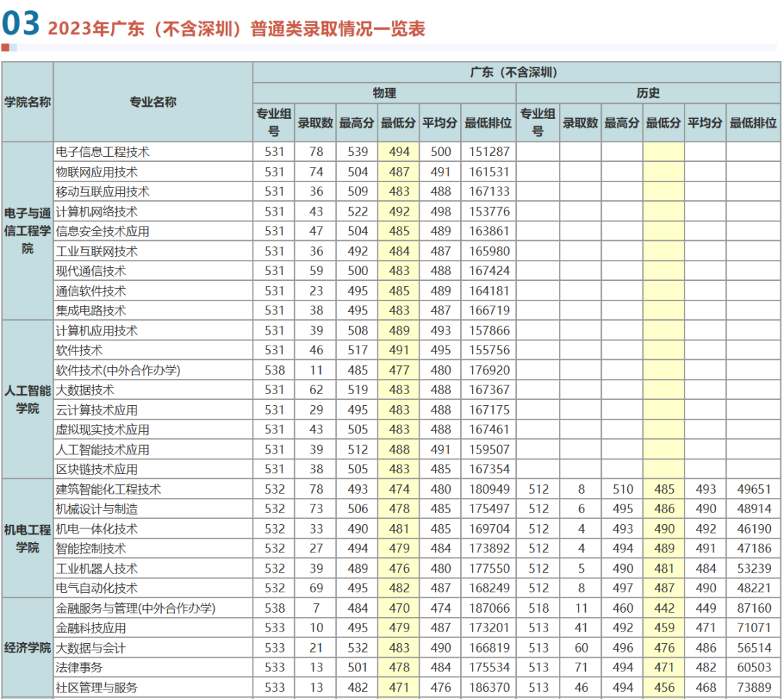Click the title 2023年广东（不含深圳）普通类录取情况一览表
Image resolution: width=784 pixels, height=699 pixels.
coord(236,28)
